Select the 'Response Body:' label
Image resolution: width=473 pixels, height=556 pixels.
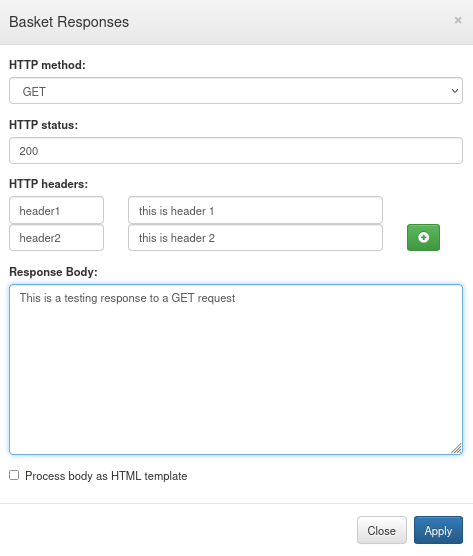(53, 272)
